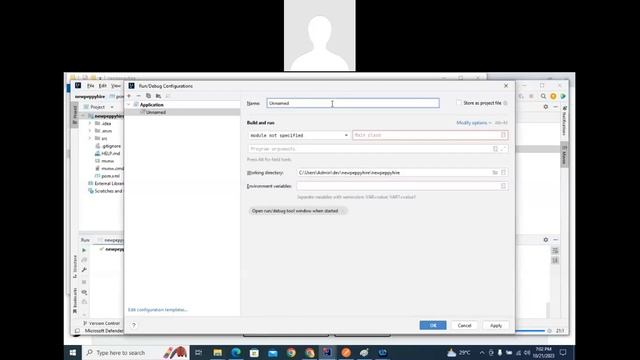Expand the .mvn folder in the project tree
The height and width of the screenshot is (360, 640).
click(90, 131)
